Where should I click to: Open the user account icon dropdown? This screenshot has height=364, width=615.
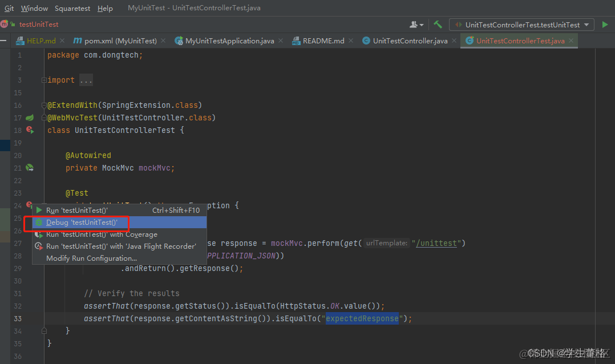(416, 25)
